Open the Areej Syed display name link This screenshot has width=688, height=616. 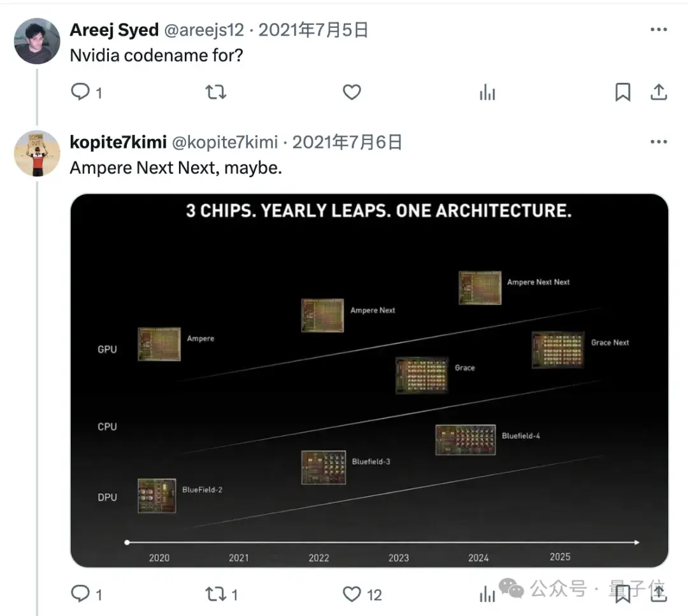tap(114, 30)
